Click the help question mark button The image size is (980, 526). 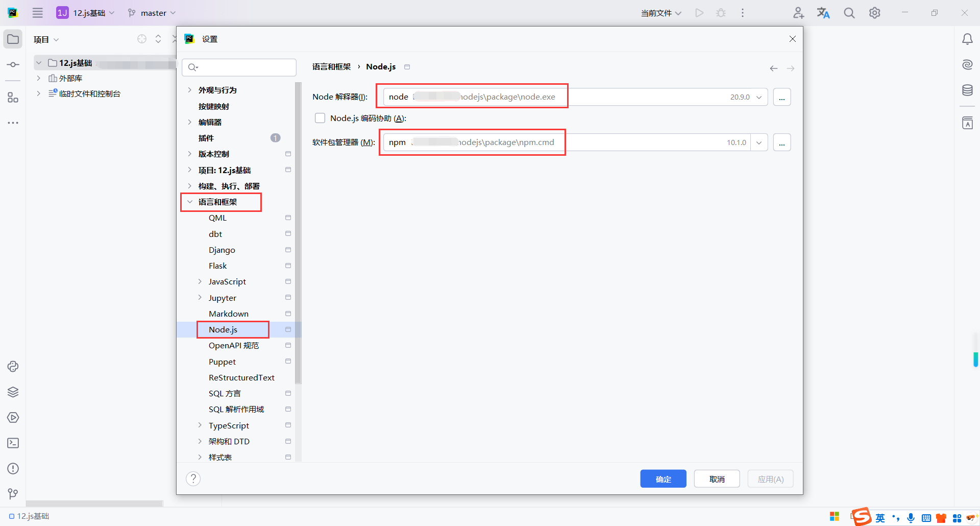tap(193, 479)
